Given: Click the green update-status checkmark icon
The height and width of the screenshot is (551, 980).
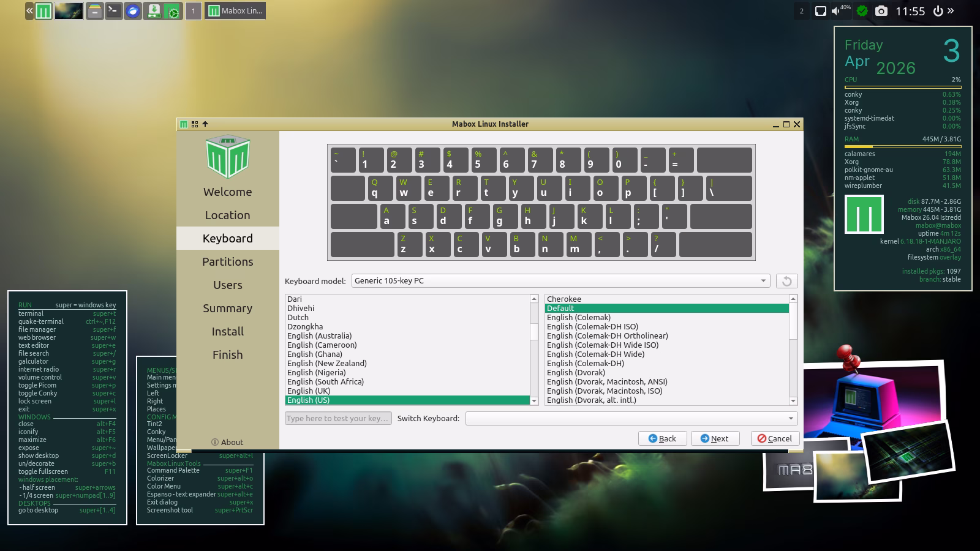Looking at the screenshot, I should (x=862, y=10).
